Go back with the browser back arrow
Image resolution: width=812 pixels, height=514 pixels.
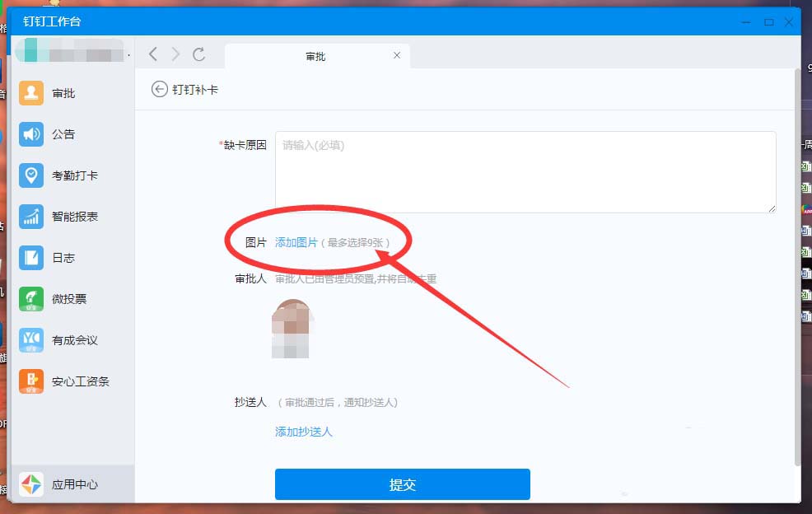click(153, 54)
